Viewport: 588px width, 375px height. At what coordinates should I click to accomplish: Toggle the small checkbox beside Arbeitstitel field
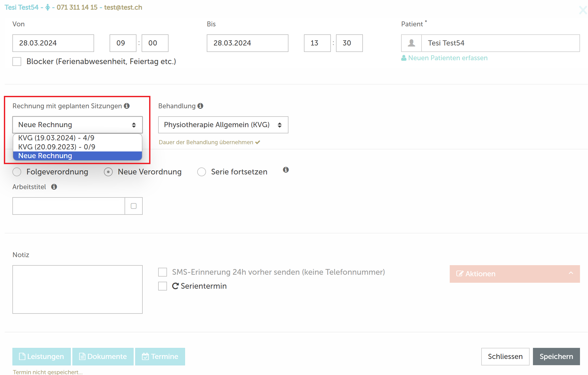point(134,206)
